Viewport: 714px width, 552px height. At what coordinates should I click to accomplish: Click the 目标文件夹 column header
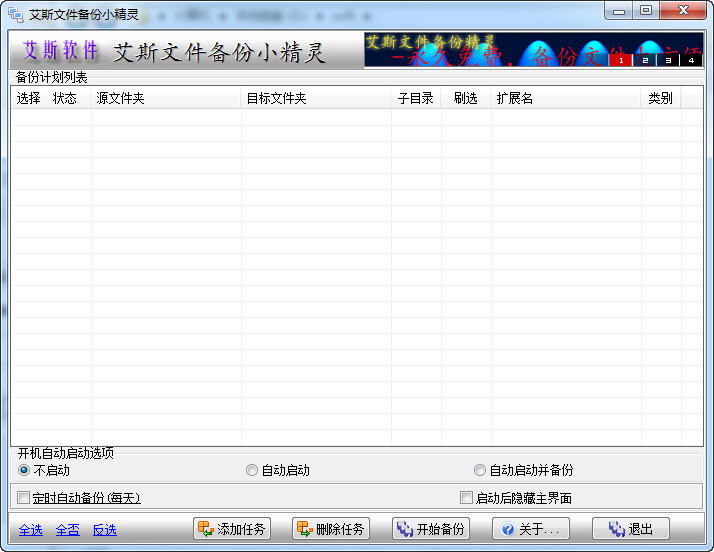(x=316, y=98)
